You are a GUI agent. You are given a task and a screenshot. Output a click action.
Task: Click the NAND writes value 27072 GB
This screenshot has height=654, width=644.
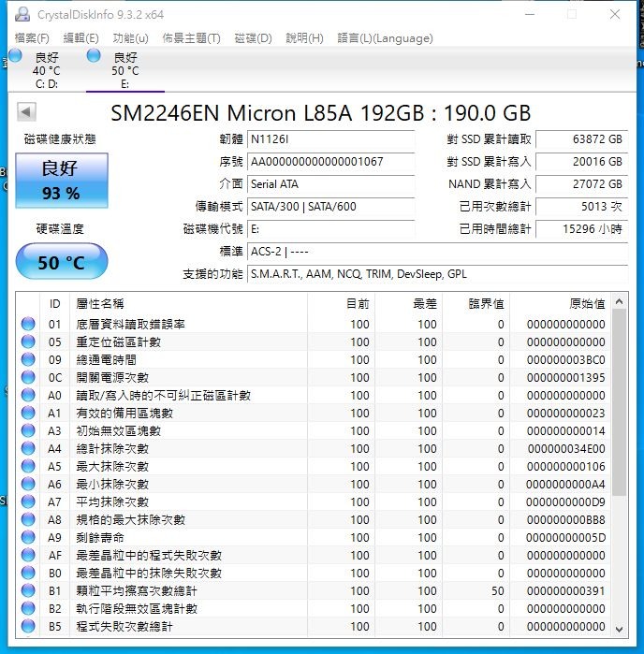[x=582, y=184]
